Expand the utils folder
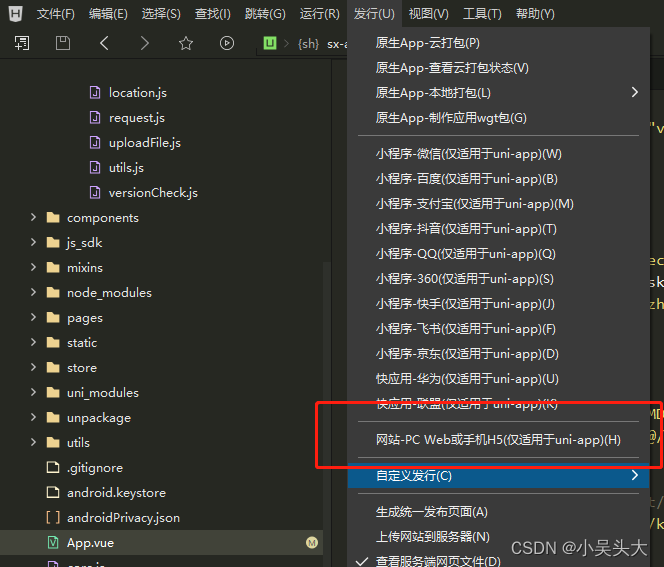 (x=33, y=442)
